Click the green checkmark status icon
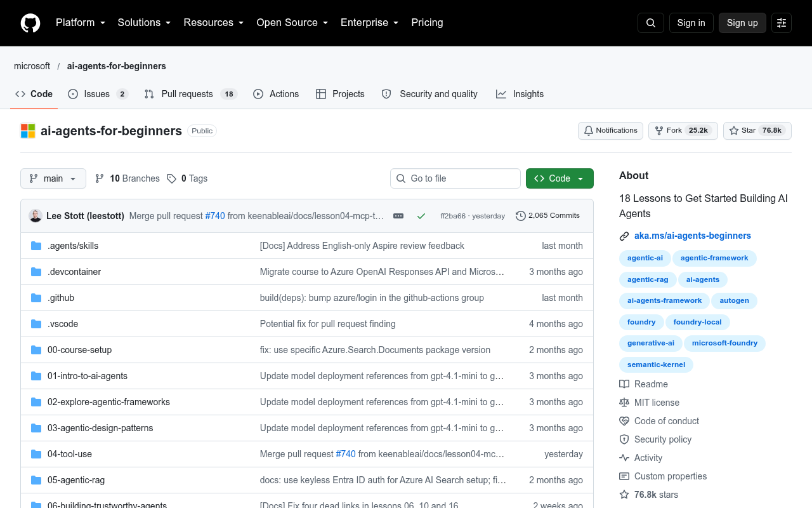This screenshot has height=508, width=812. [421, 216]
